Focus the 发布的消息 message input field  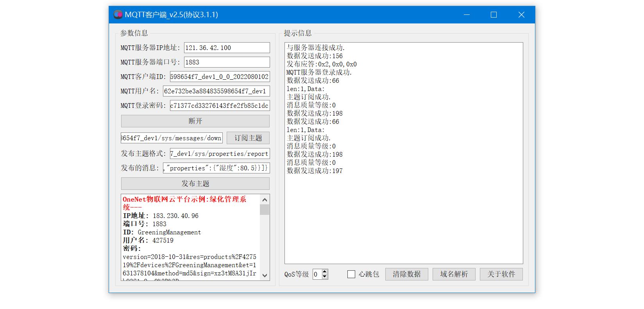point(216,168)
